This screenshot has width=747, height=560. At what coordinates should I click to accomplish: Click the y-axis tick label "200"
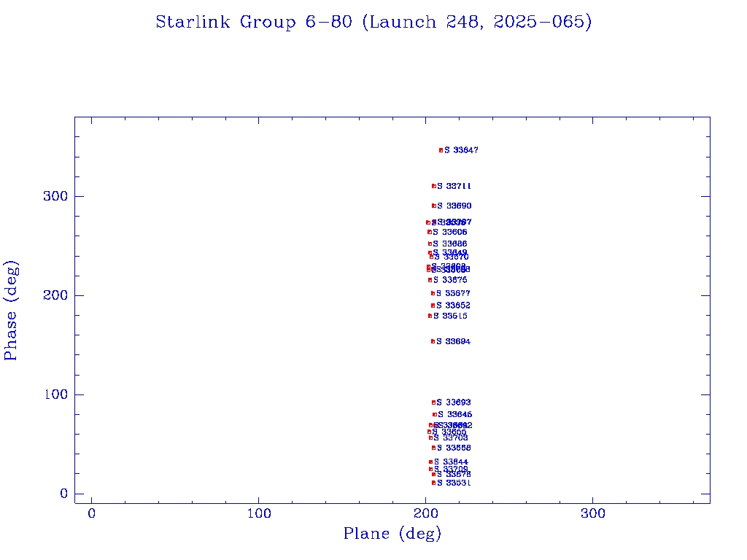pyautogui.click(x=55, y=295)
